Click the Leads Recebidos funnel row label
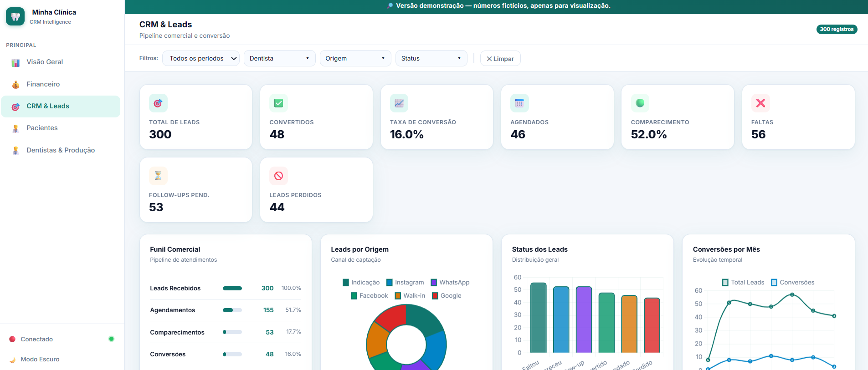Image resolution: width=868 pixels, height=370 pixels. pos(175,288)
